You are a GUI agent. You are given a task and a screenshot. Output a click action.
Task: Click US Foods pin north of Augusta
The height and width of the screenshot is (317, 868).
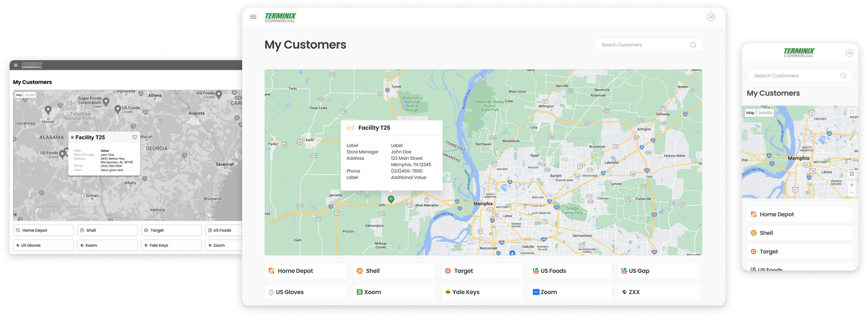(219, 94)
